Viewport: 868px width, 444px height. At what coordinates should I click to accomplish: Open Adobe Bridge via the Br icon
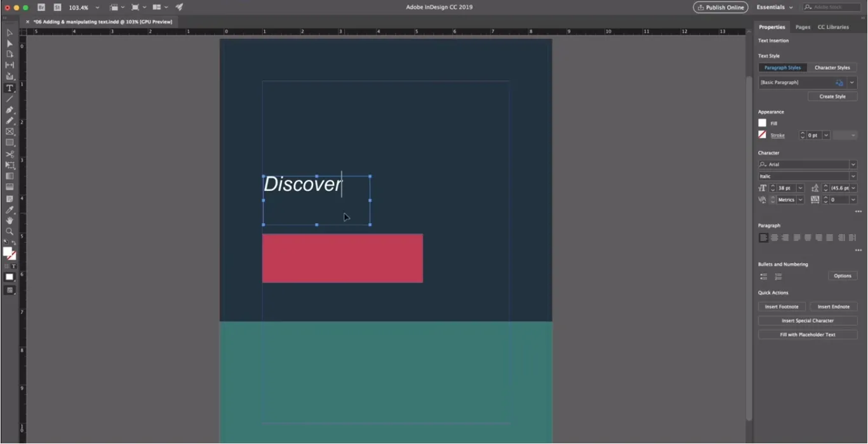point(41,8)
